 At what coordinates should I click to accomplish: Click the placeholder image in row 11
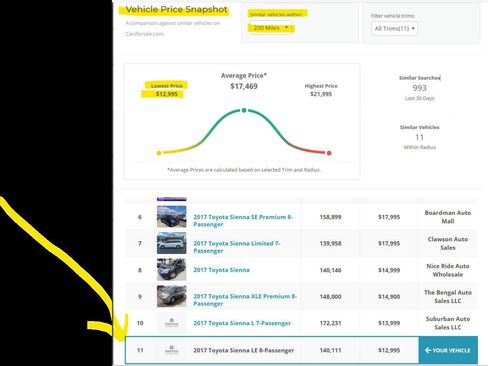(172, 350)
